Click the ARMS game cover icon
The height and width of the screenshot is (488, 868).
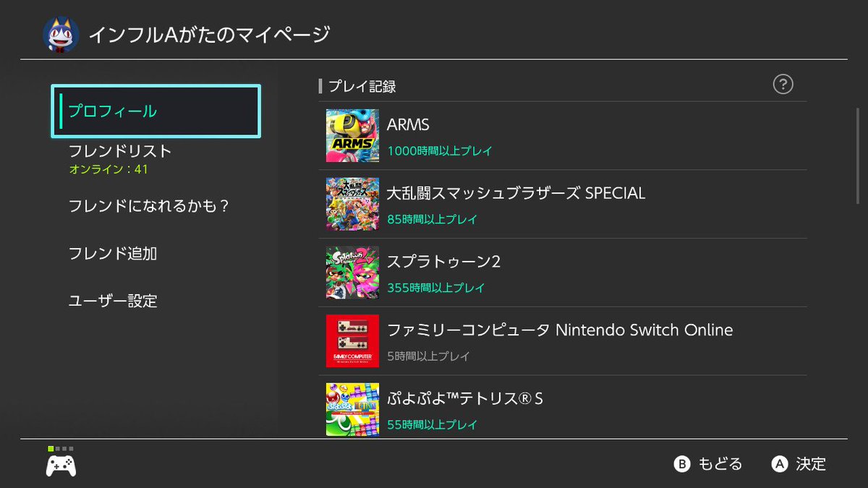point(352,136)
